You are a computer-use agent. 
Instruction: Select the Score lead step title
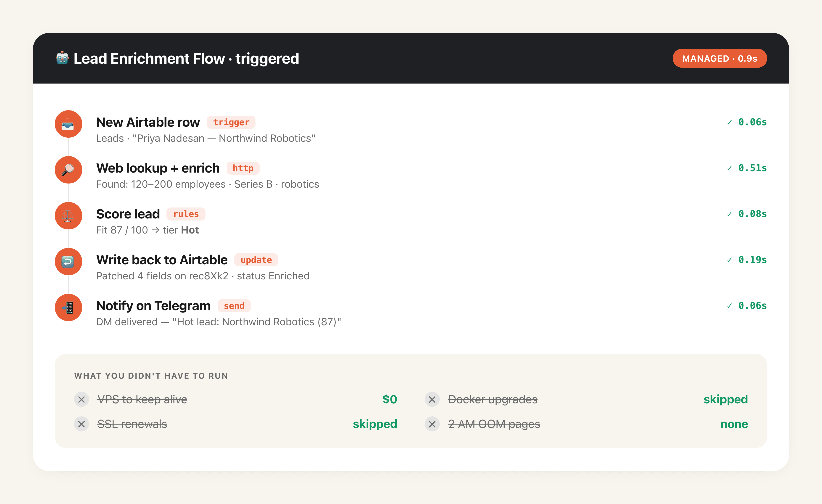[128, 214]
